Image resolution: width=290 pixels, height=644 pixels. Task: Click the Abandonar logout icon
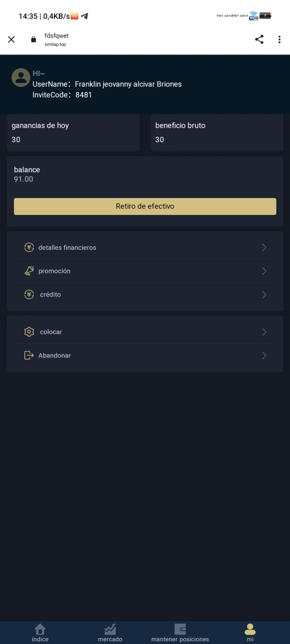pyautogui.click(x=29, y=356)
